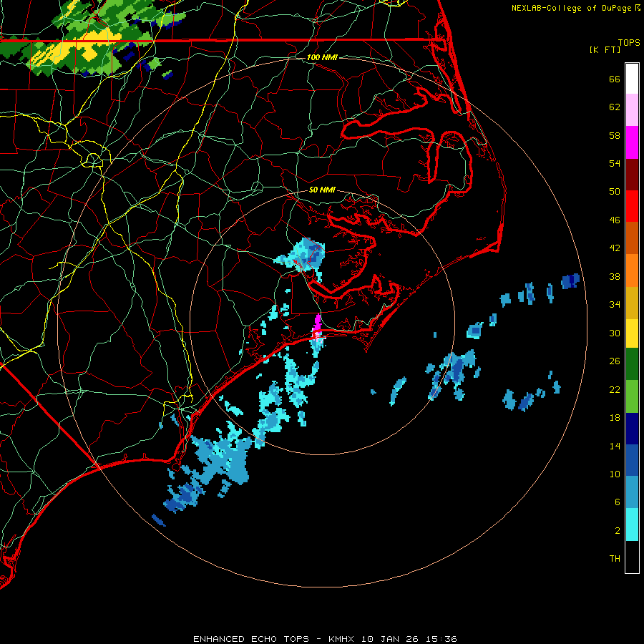The height and width of the screenshot is (644, 644).
Task: Click the '50 NMI' range ring label
Action: (322, 190)
